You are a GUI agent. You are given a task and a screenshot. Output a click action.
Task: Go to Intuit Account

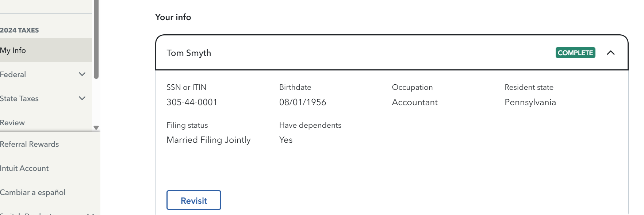(x=24, y=168)
